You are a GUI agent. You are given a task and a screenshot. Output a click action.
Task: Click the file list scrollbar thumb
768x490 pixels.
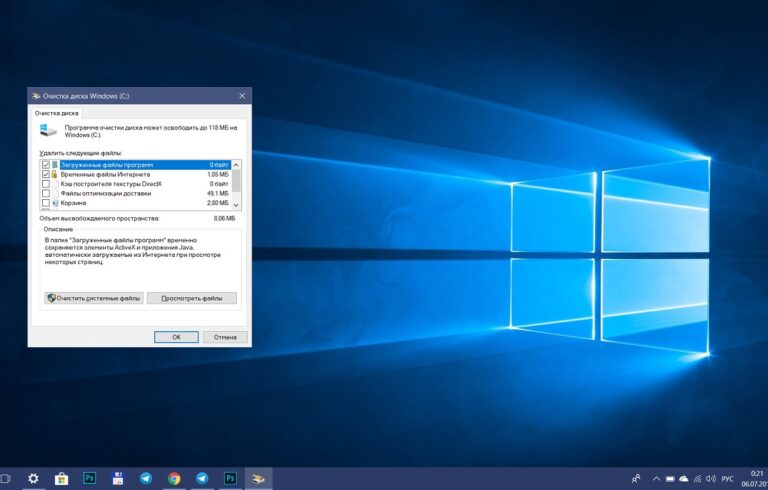[x=236, y=181]
